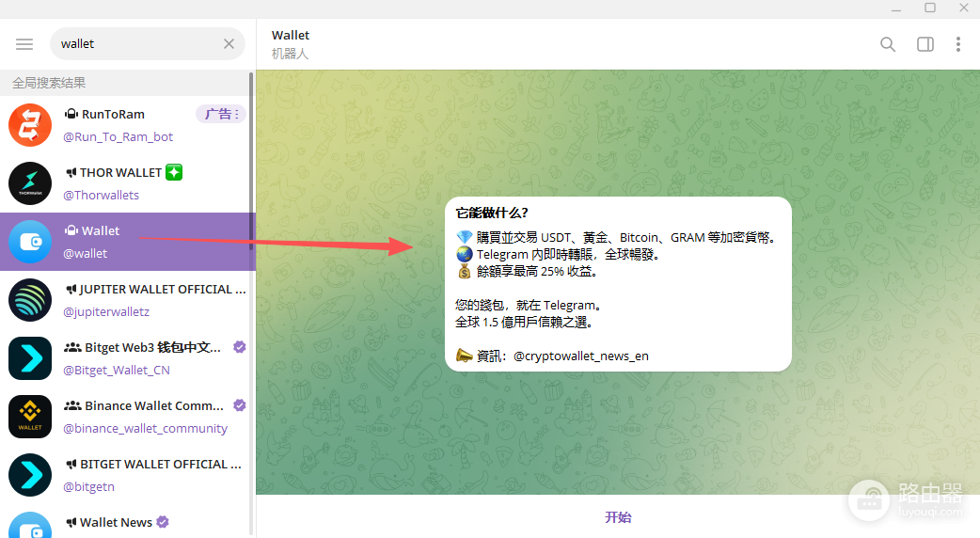Click the globe emoji in bot description
The image size is (980, 538).
click(465, 254)
